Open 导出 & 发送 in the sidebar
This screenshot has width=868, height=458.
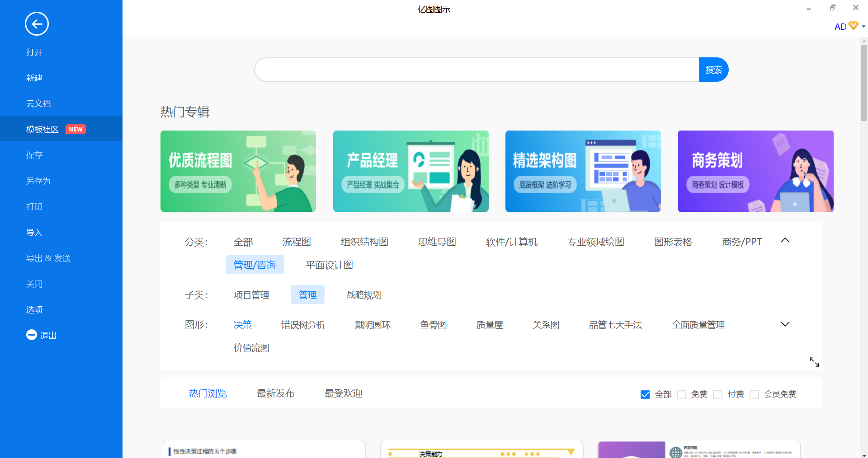pos(48,258)
